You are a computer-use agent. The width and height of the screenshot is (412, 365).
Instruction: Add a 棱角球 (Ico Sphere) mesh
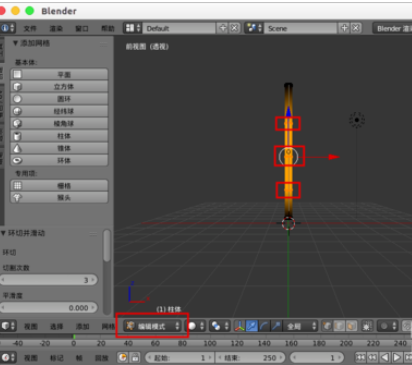click(59, 124)
